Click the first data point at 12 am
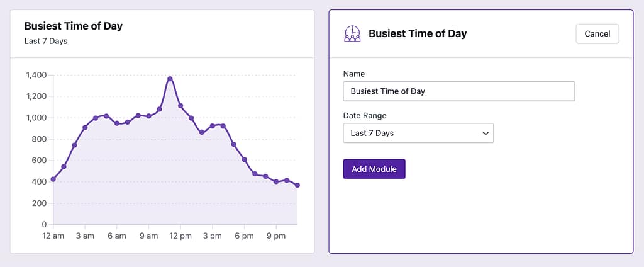 (53, 179)
